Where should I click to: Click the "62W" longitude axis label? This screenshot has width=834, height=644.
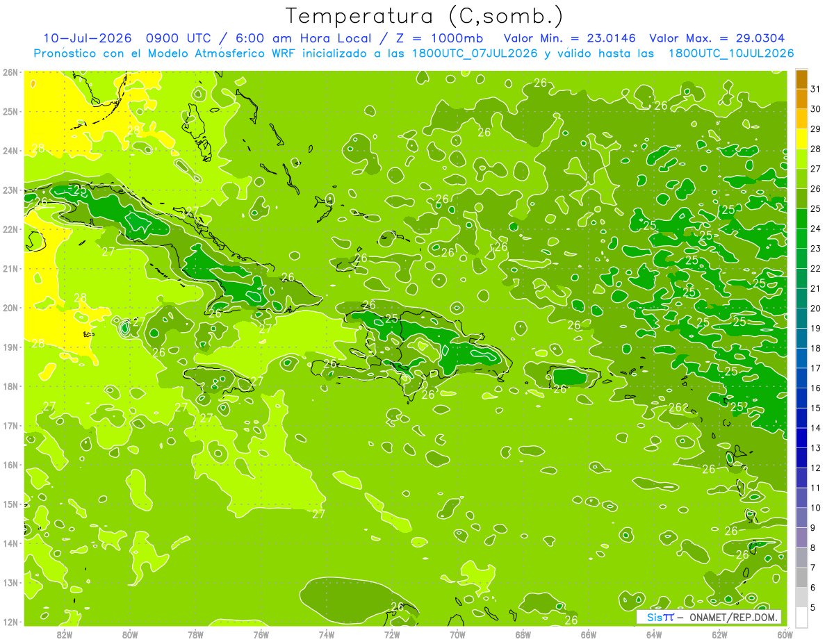point(719,634)
